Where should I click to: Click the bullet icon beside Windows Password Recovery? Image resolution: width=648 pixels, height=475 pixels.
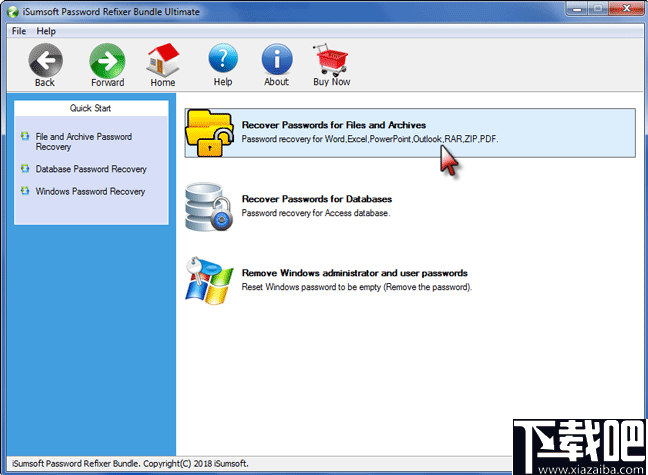coord(25,191)
